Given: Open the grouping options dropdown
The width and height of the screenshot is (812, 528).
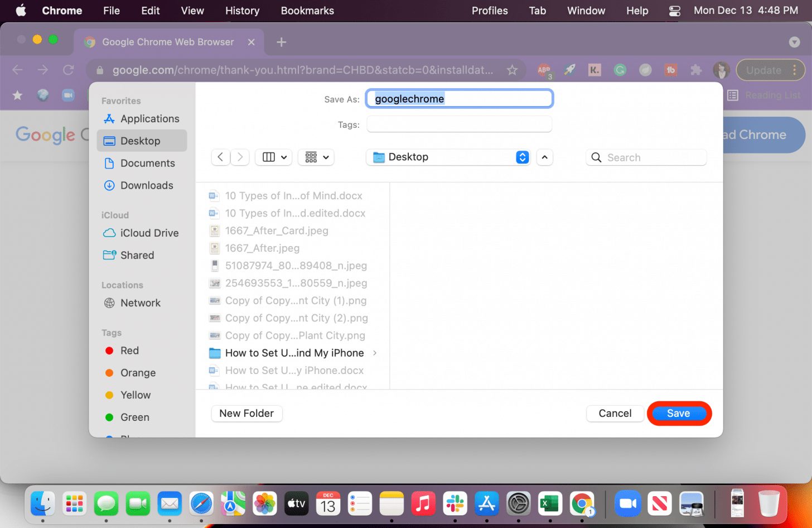Looking at the screenshot, I should pyautogui.click(x=316, y=157).
